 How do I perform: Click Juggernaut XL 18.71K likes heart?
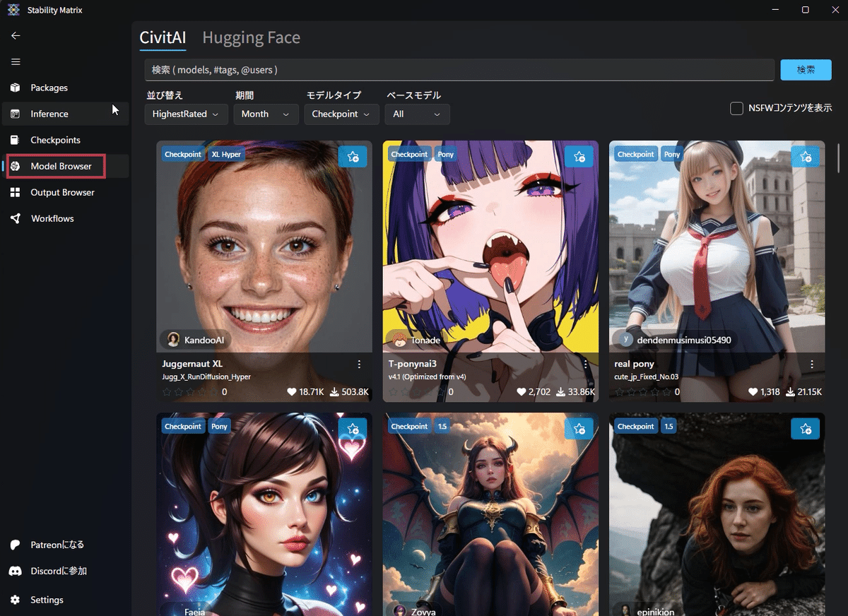292,391
